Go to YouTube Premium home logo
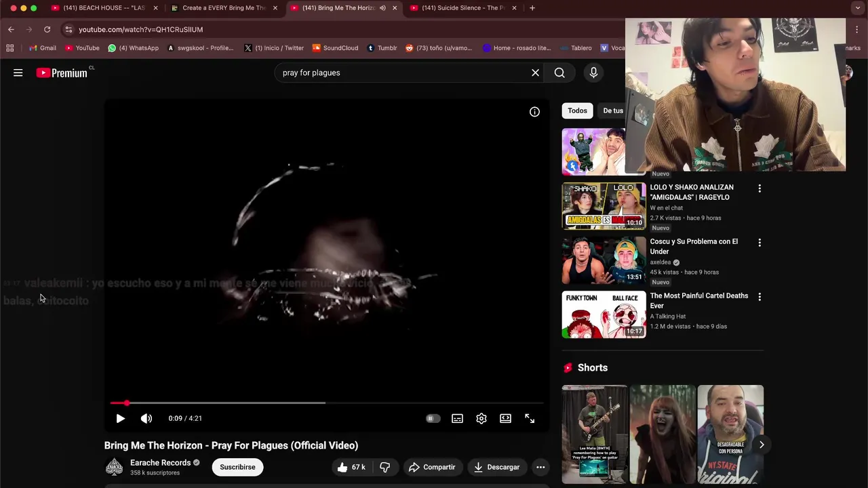The image size is (868, 488). [x=62, y=73]
